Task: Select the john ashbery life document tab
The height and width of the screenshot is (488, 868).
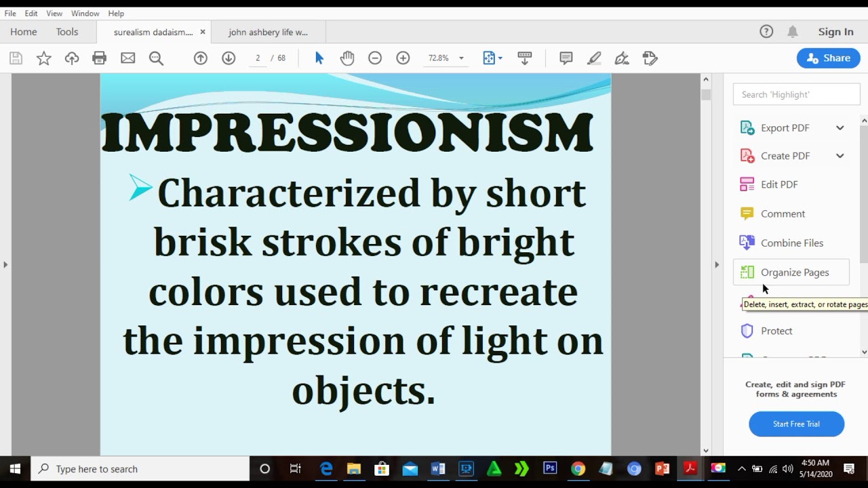Action: (x=269, y=32)
